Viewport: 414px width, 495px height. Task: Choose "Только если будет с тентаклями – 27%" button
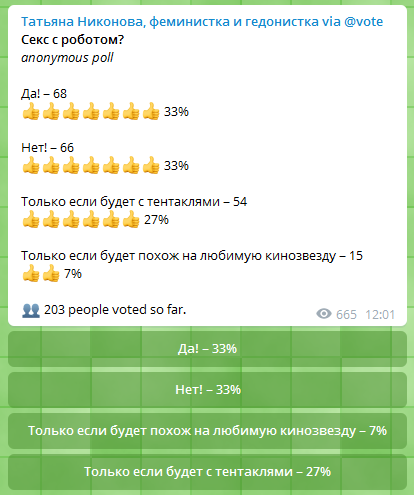coord(207,472)
